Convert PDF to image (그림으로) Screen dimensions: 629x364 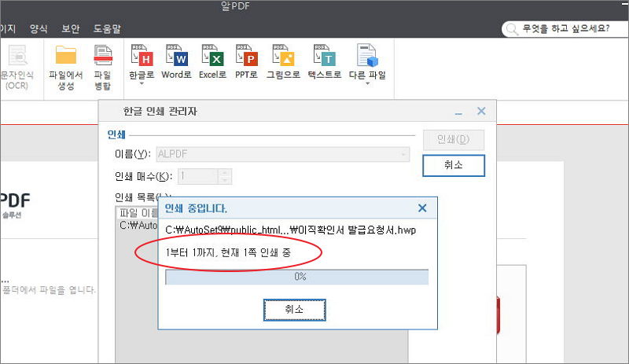[x=283, y=62]
